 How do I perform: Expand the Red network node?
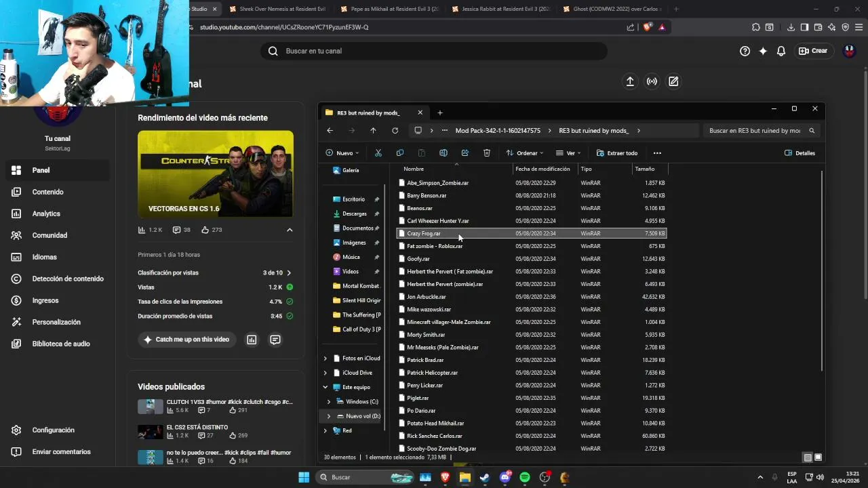click(325, 430)
